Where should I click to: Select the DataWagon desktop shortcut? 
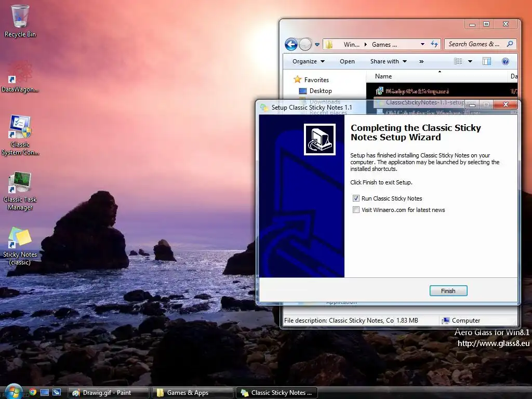click(x=20, y=76)
